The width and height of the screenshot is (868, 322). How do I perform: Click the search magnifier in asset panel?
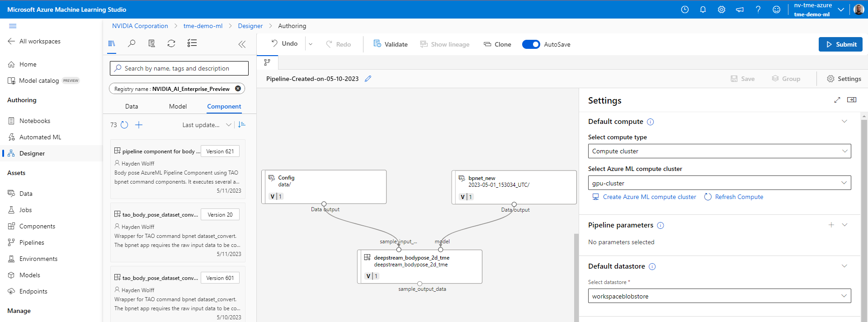(x=132, y=43)
